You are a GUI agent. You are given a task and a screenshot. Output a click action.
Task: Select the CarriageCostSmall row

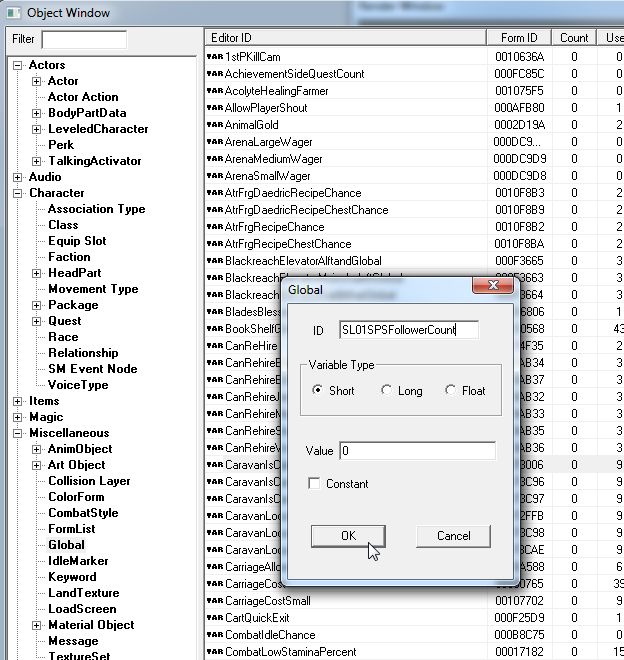[x=414, y=601]
